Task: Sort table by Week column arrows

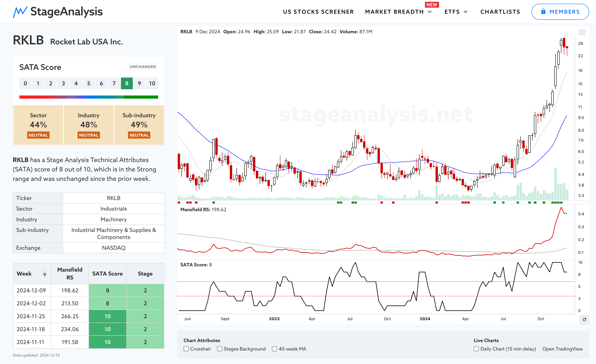Action: click(45, 274)
